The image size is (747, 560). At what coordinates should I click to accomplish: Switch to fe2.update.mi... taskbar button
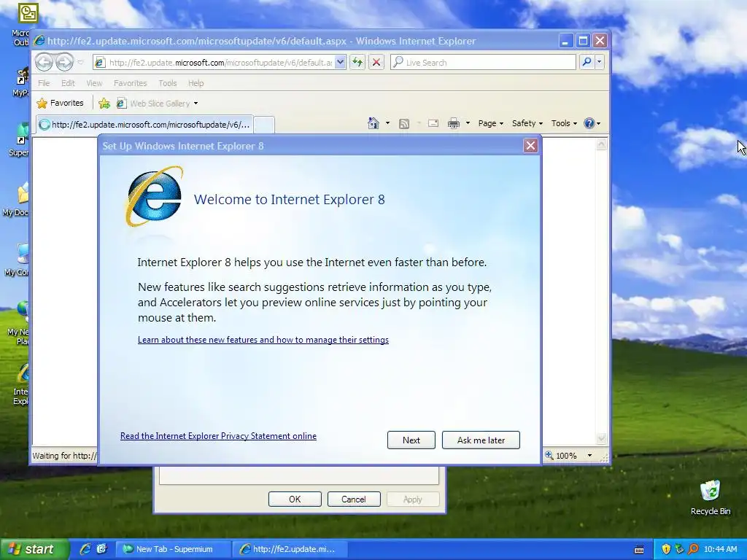pos(290,549)
